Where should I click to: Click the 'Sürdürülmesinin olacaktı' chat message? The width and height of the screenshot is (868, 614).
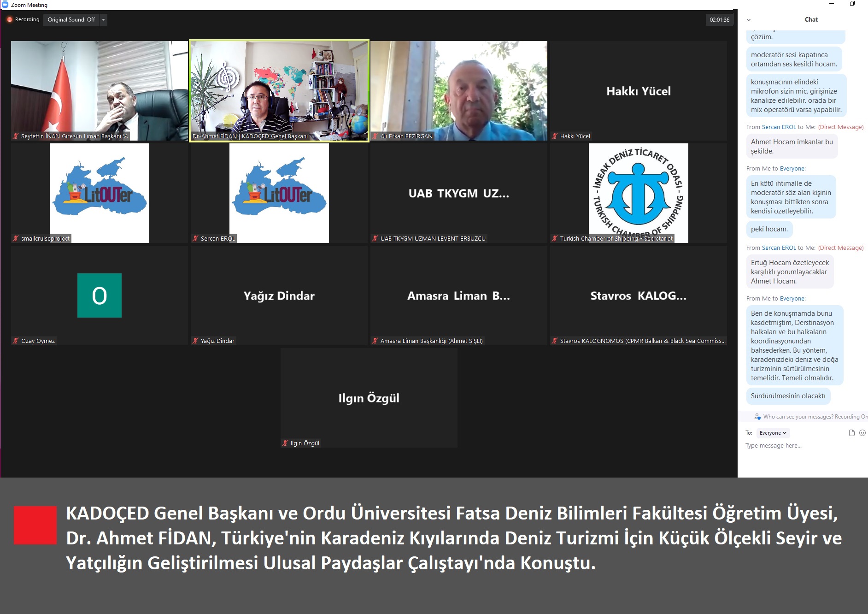(788, 396)
